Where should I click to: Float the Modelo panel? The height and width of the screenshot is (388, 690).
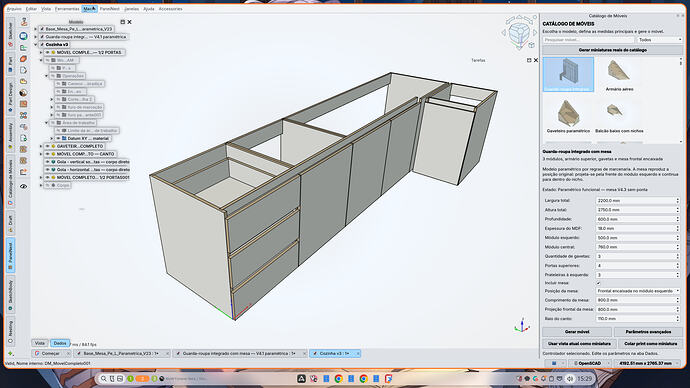pos(122,22)
